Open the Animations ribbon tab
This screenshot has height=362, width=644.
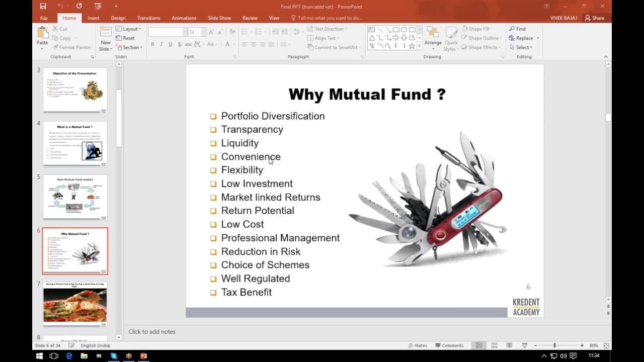tap(184, 18)
